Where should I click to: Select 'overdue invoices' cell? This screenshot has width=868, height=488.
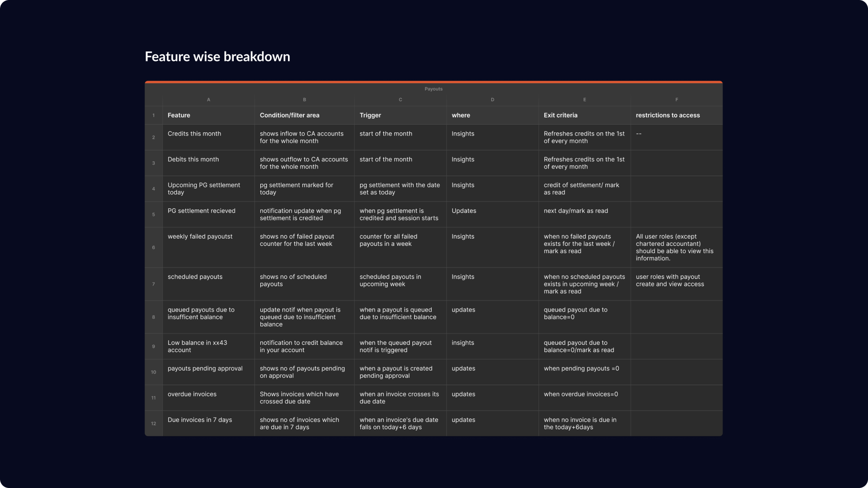coord(208,398)
